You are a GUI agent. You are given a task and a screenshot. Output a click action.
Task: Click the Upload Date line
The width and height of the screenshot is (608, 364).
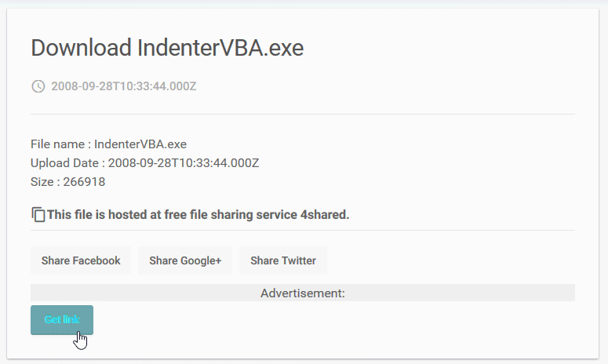click(x=144, y=163)
